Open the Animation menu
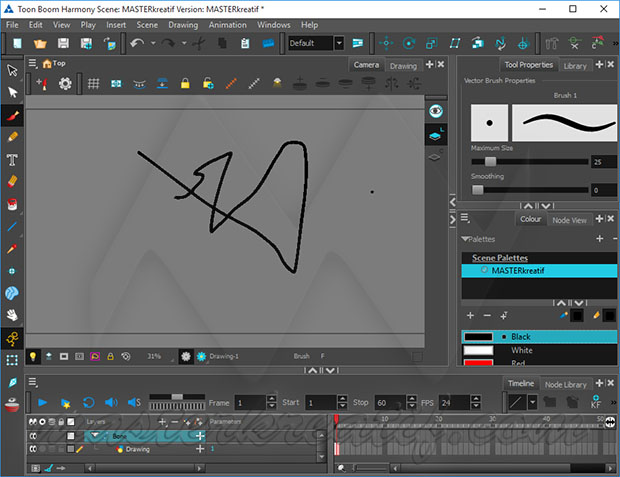 pos(227,25)
